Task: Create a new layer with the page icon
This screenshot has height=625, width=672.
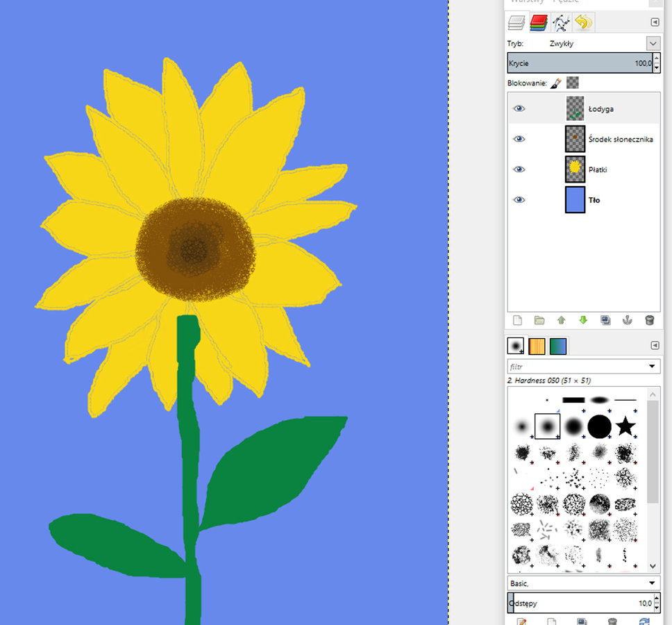Action: pos(518,320)
